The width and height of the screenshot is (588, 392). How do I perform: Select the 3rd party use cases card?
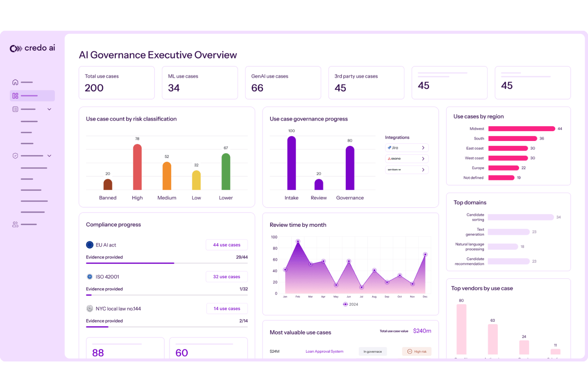366,83
